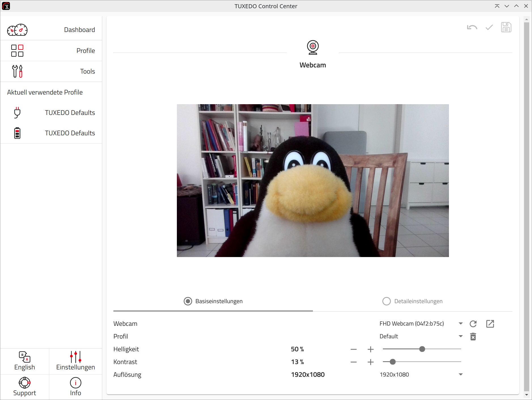The height and width of the screenshot is (400, 532).
Task: Click the 'Webcam' settings row label
Action: pos(125,324)
